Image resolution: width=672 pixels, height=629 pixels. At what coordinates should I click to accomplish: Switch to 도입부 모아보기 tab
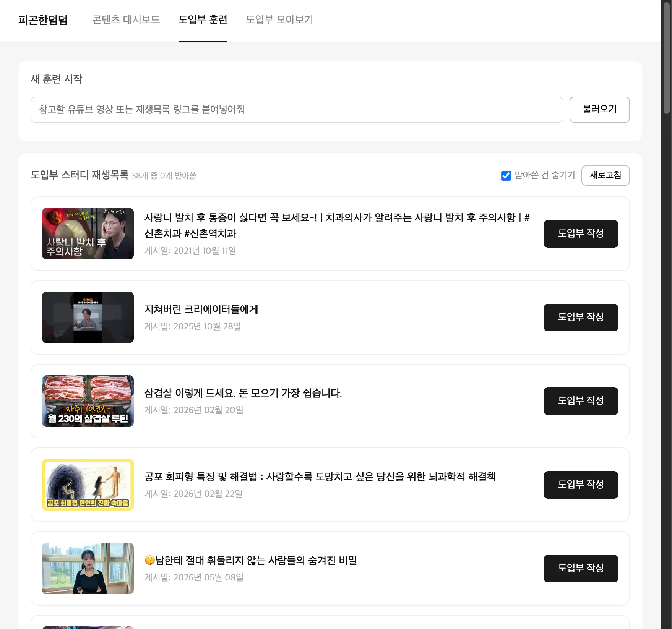tap(279, 20)
